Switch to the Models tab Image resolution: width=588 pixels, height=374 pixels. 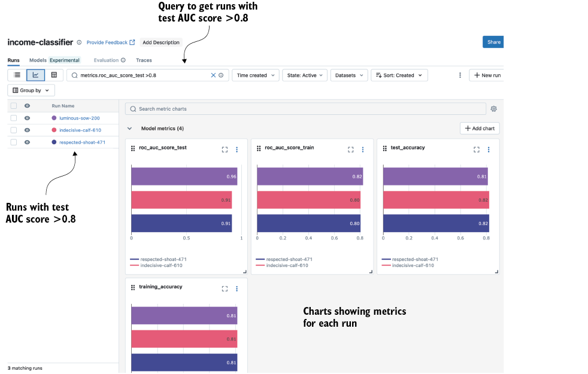coord(38,60)
